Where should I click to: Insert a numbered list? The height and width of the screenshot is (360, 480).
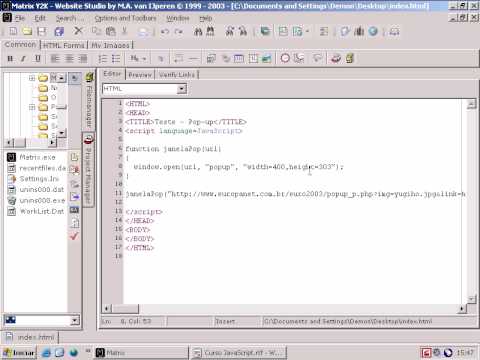[x=102, y=59]
